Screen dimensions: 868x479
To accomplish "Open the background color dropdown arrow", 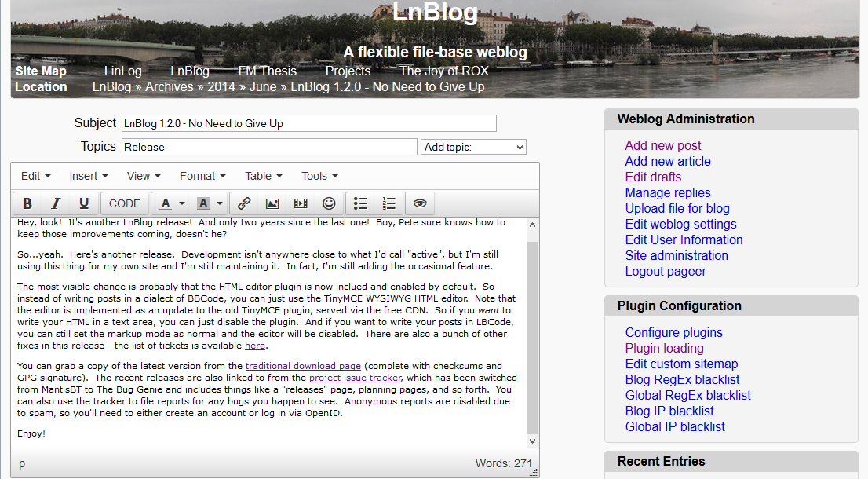I will (220, 203).
